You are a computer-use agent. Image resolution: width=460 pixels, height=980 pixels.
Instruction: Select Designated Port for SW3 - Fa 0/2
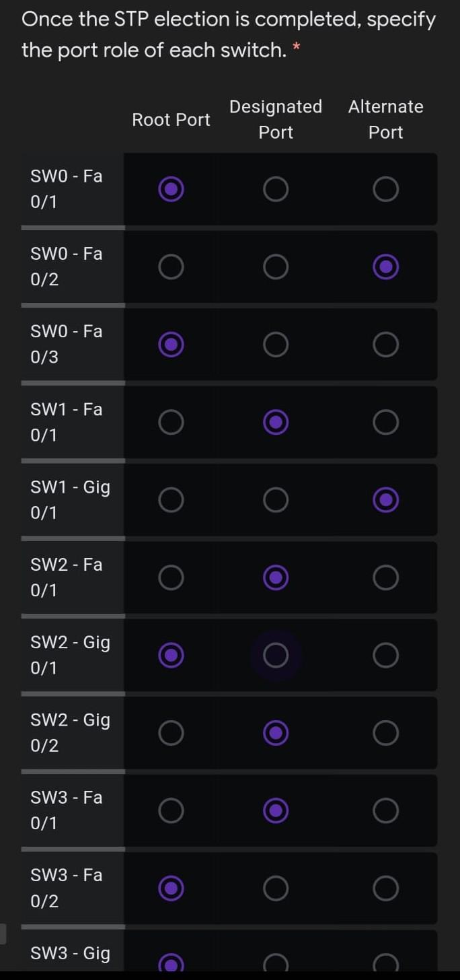click(x=276, y=888)
